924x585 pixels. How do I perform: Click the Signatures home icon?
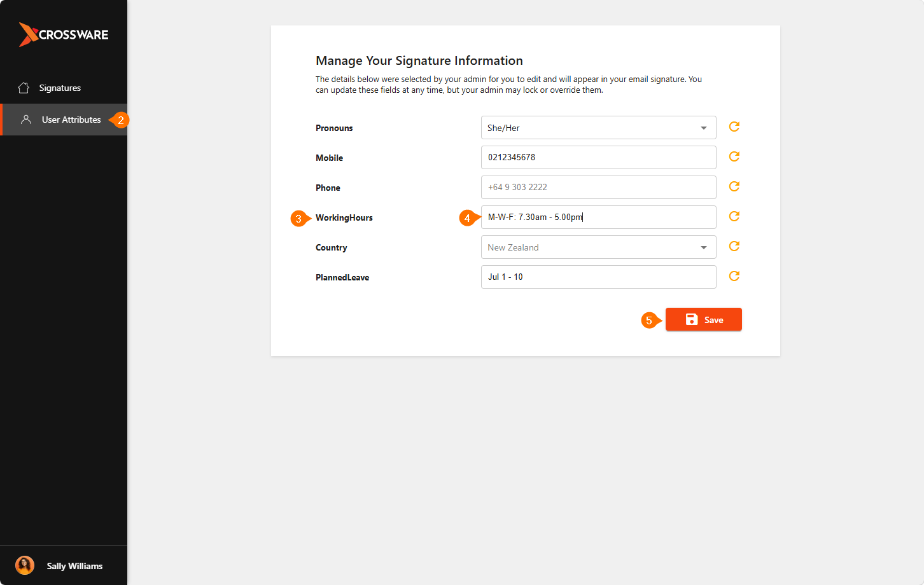24,88
